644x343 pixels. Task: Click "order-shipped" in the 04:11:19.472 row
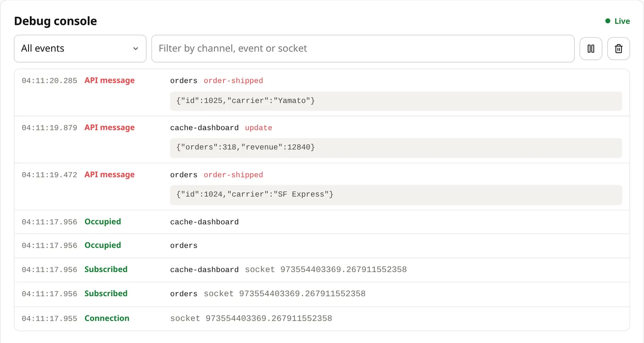point(233,175)
